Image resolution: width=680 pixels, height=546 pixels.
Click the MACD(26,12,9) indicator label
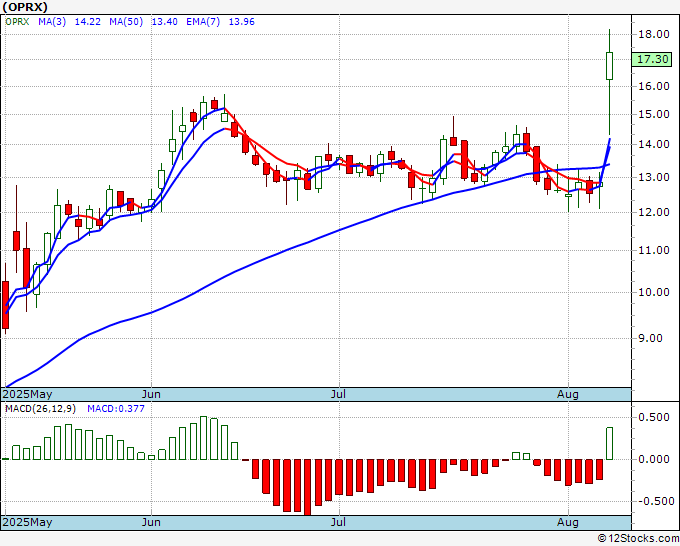[x=40, y=409]
